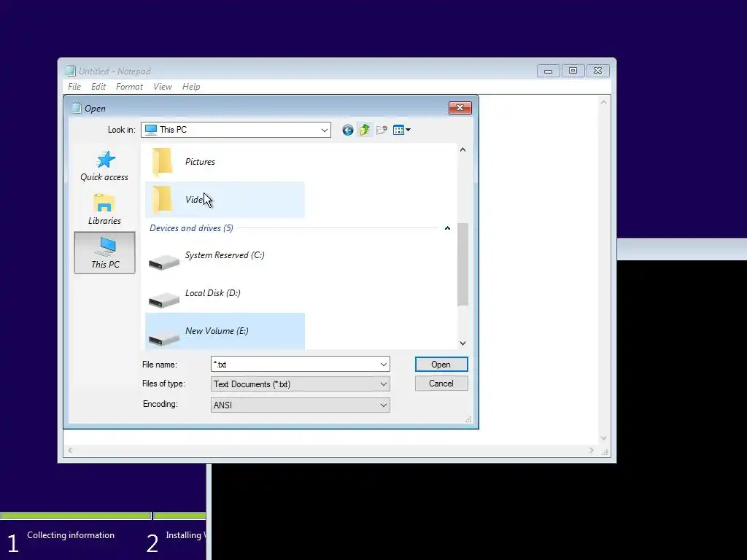Close the Open dialog with the X
Viewport: 747px width, 560px height.
460,108
